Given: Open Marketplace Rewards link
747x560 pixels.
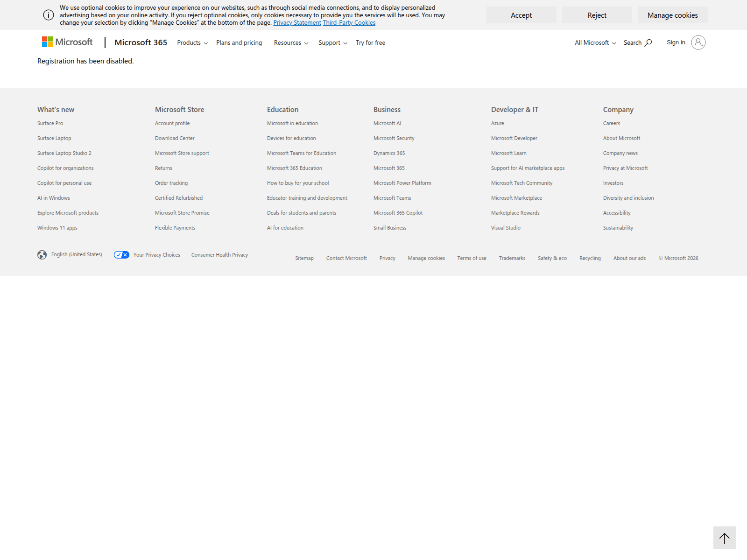Looking at the screenshot, I should click(515, 213).
